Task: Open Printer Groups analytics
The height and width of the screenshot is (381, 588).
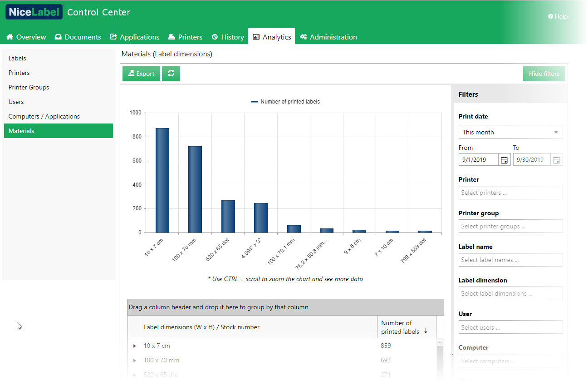Action: coord(58,87)
